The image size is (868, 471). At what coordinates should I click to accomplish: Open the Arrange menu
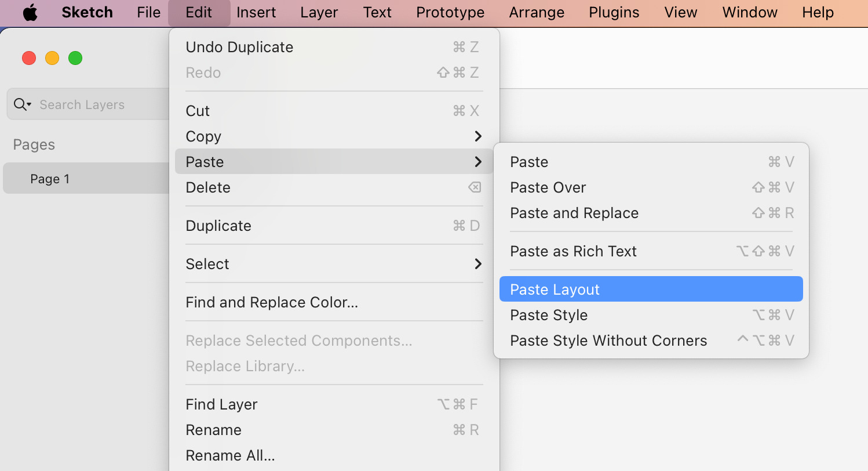click(537, 12)
